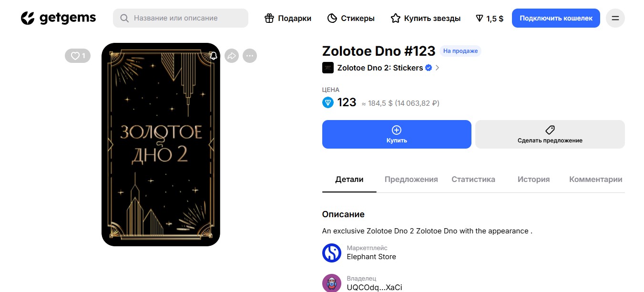Screen dimensions: 644x292
Task: Open the Elephant Store marketplace icon
Action: point(331,252)
